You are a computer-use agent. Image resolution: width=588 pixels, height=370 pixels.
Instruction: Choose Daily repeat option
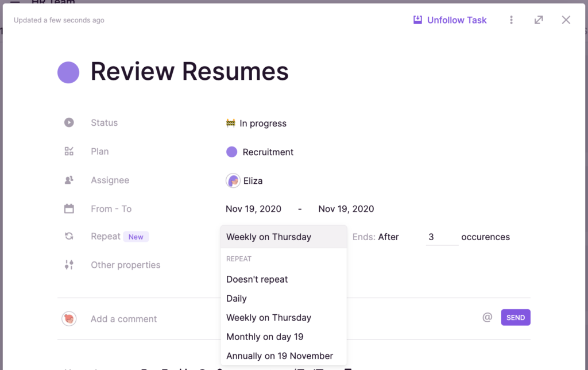click(x=237, y=299)
